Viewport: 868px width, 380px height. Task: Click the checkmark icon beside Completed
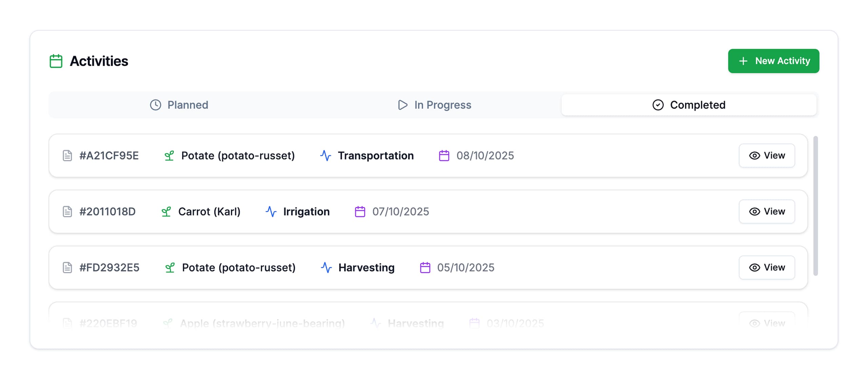point(658,105)
